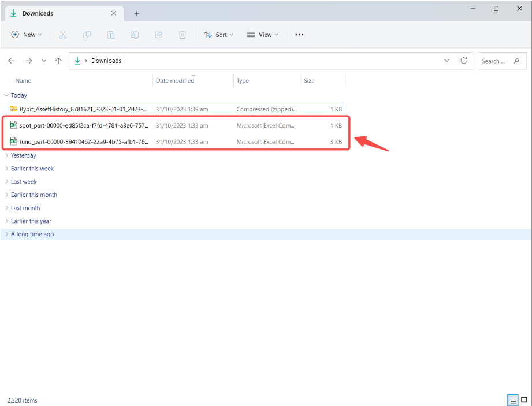The width and height of the screenshot is (532, 406).
Task: Copy the selected files
Action: [87, 35]
